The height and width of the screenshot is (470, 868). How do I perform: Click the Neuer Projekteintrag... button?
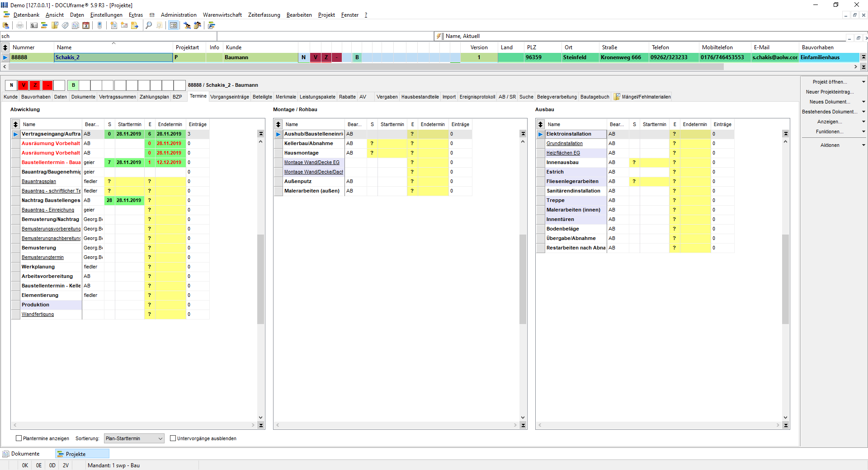coord(830,92)
